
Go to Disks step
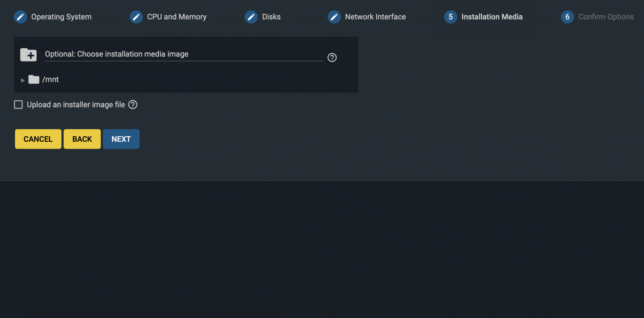coord(271,17)
